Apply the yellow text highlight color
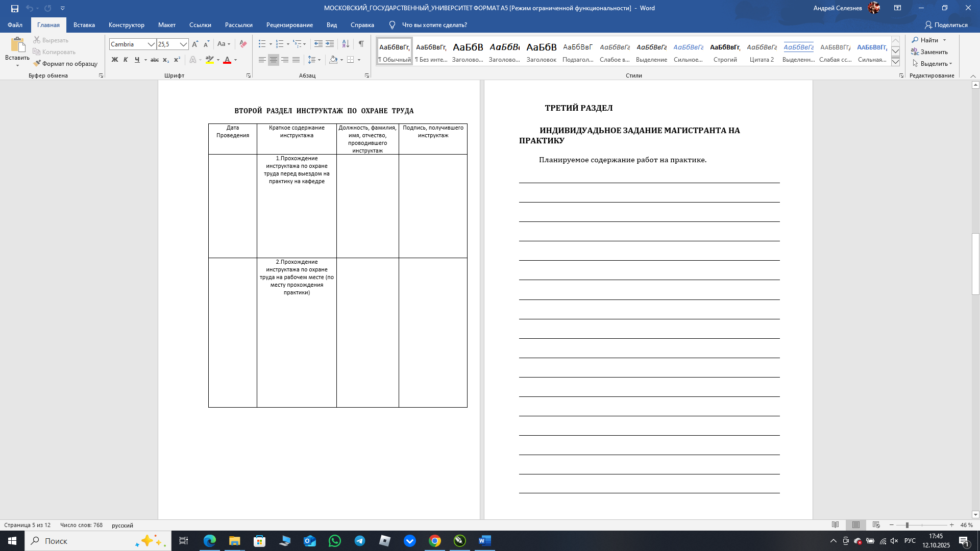980x551 pixels. (x=209, y=60)
